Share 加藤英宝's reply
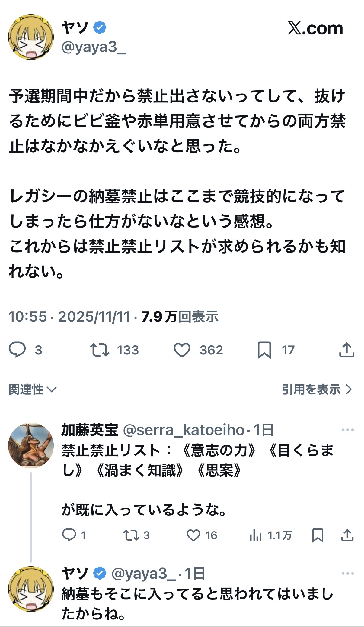The width and height of the screenshot is (364, 627). (347, 535)
